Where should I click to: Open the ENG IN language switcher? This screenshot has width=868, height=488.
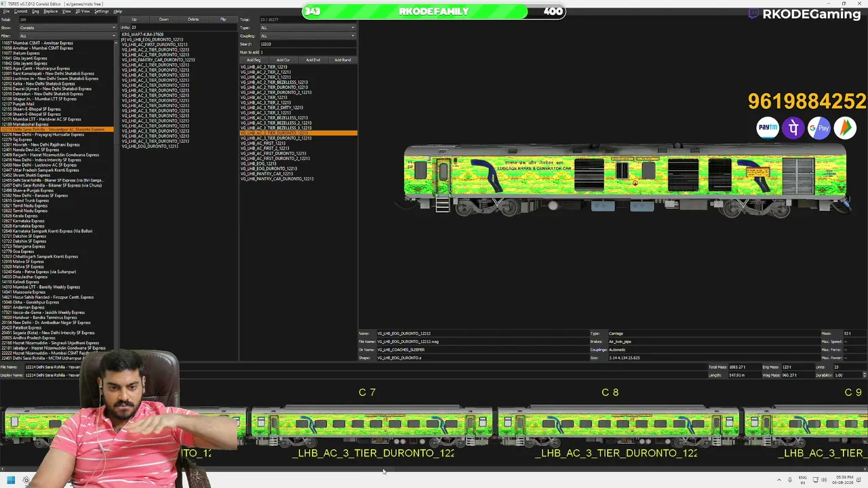(803, 481)
